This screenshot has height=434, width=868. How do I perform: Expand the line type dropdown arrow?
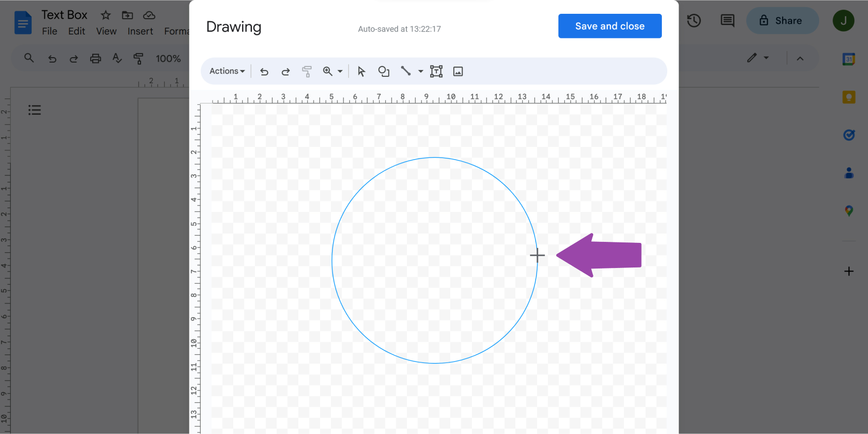click(421, 71)
